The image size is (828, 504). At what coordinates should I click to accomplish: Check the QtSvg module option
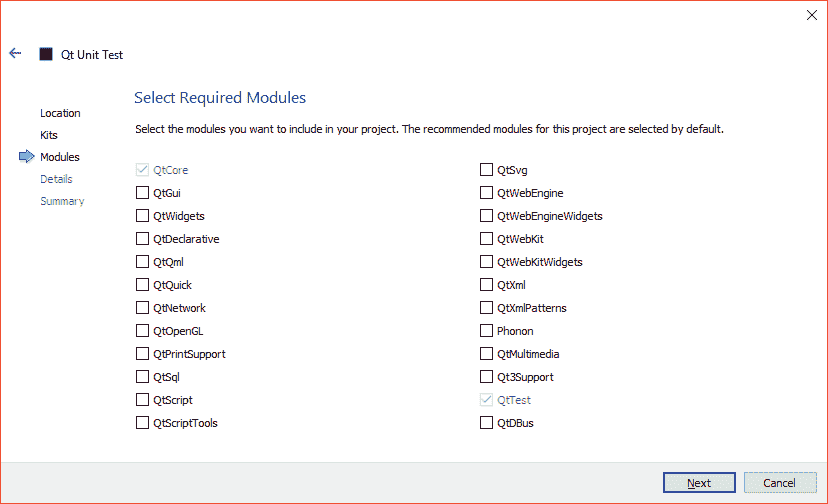pyautogui.click(x=487, y=170)
